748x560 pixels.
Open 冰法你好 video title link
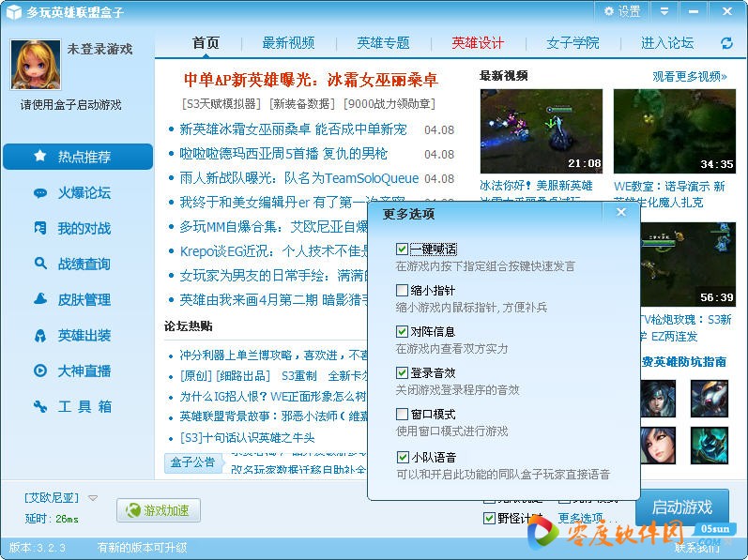[536, 186]
